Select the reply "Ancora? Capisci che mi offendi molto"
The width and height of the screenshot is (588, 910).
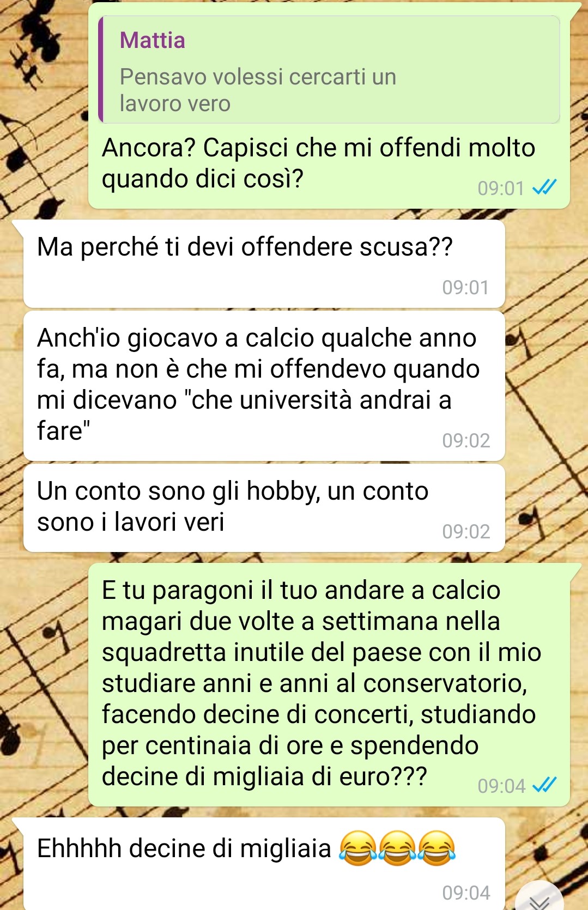329,106
